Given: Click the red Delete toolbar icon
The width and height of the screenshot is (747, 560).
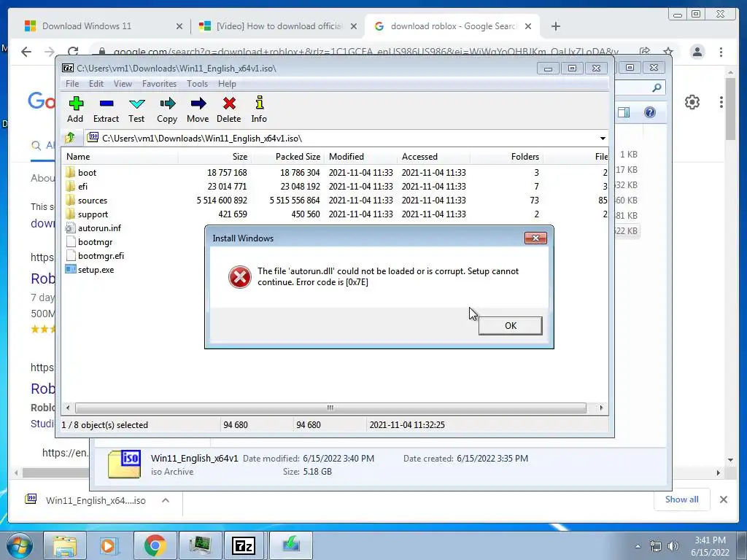Looking at the screenshot, I should 228,109.
